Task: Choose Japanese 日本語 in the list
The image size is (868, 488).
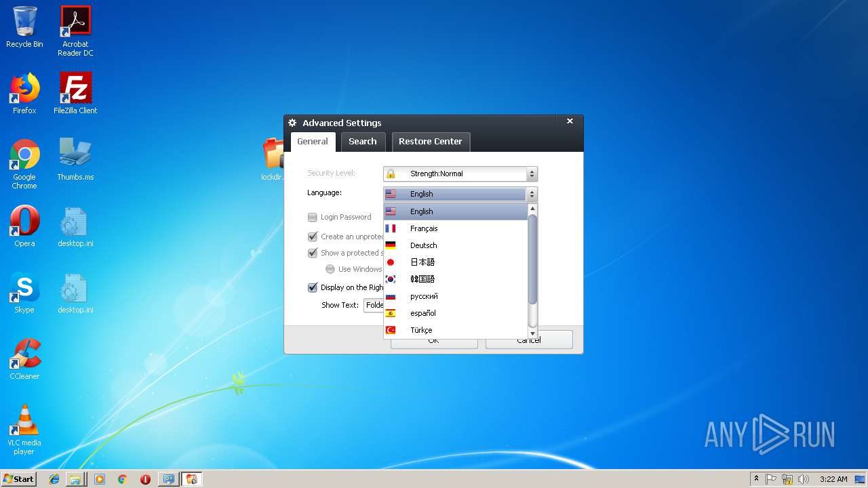Action: point(456,262)
